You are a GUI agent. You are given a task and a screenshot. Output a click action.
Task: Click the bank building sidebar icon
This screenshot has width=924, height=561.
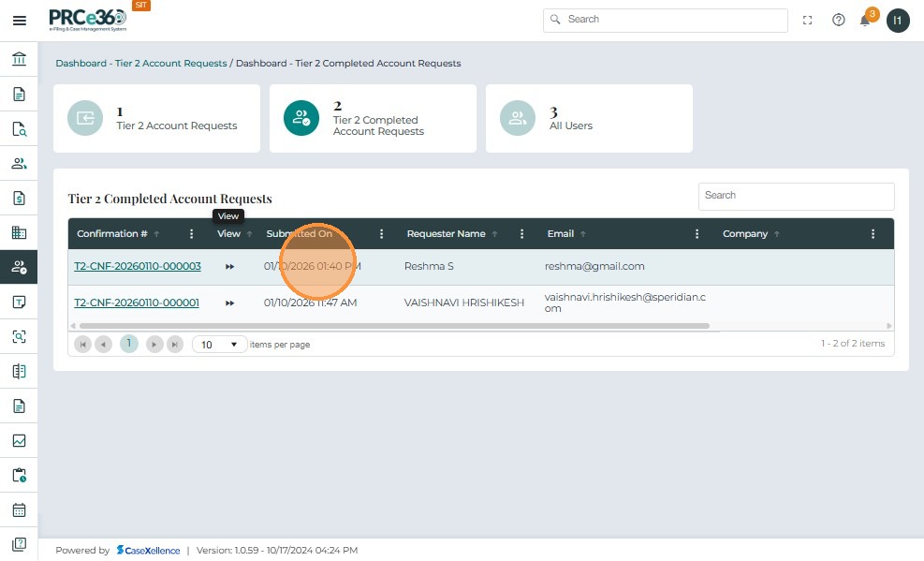pyautogui.click(x=19, y=60)
